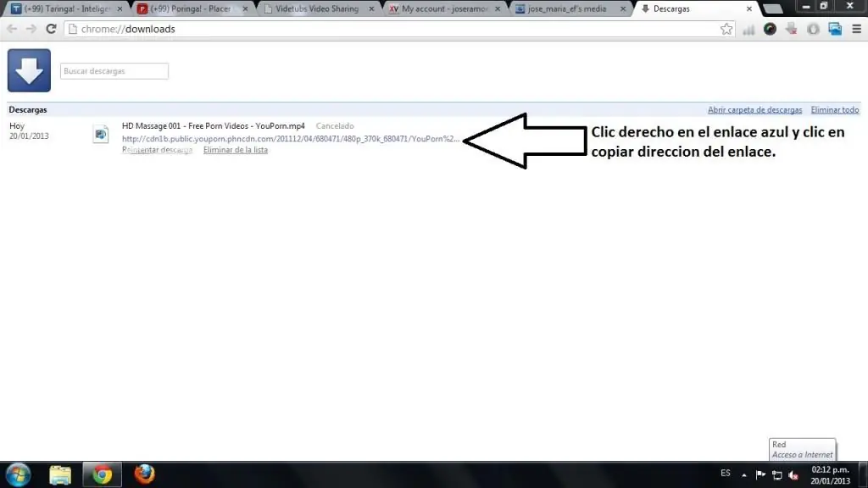Click the Show desktop strip on taskbar
868x488 pixels.
(x=864, y=474)
